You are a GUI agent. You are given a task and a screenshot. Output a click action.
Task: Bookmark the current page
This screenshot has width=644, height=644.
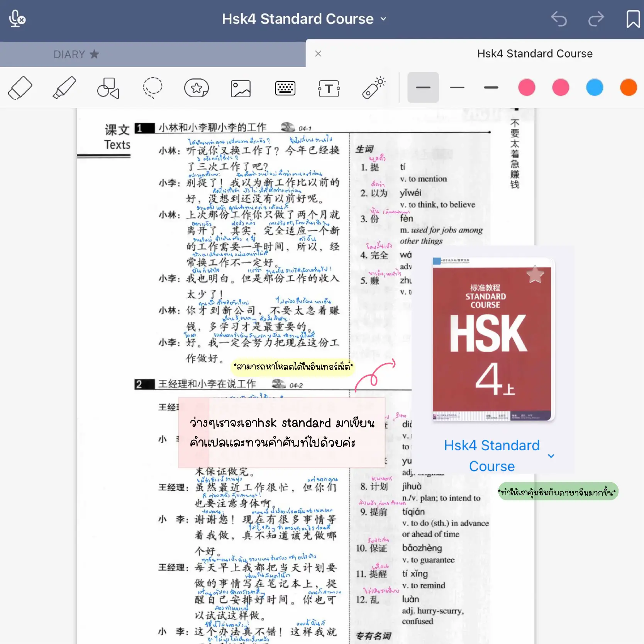point(632,19)
